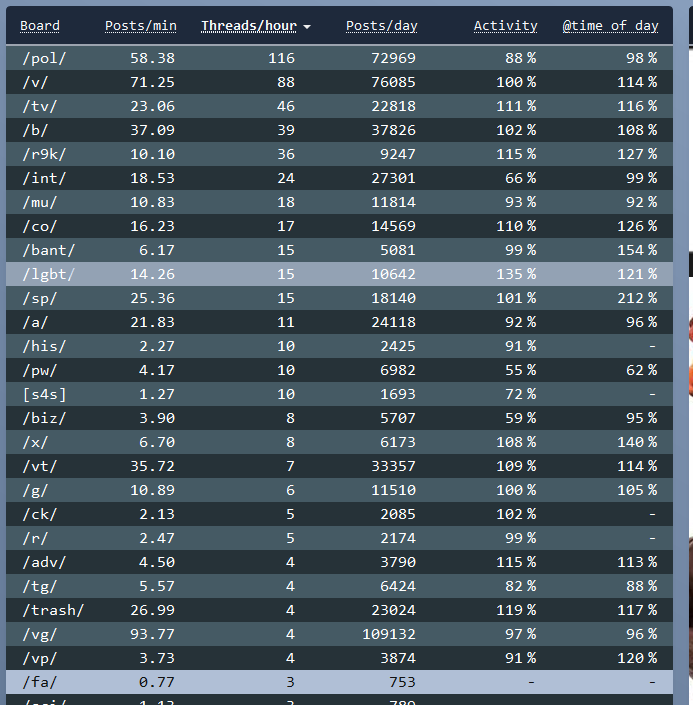Click the 135 % activity value
The height and width of the screenshot is (705, 693).
pyautogui.click(x=516, y=274)
